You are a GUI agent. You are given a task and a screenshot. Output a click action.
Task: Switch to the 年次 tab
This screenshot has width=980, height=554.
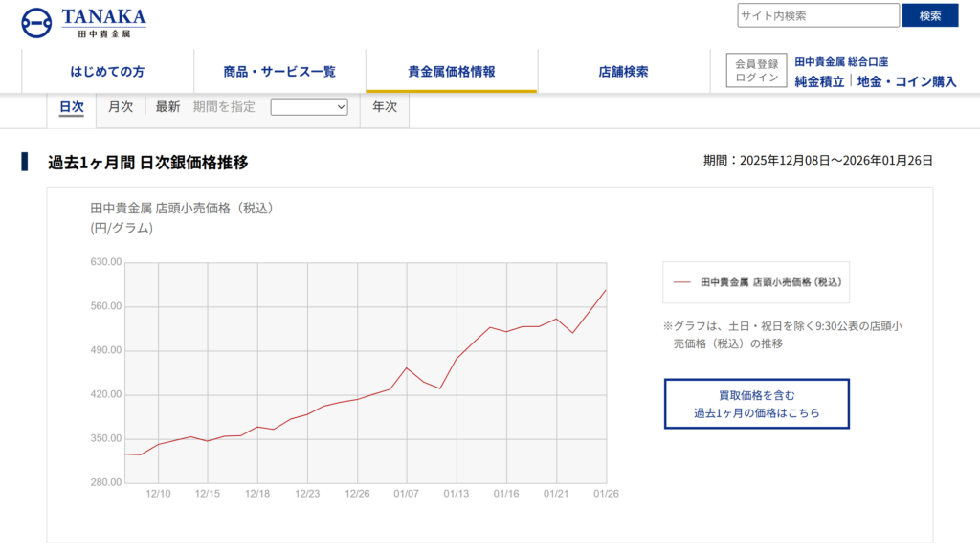(385, 107)
